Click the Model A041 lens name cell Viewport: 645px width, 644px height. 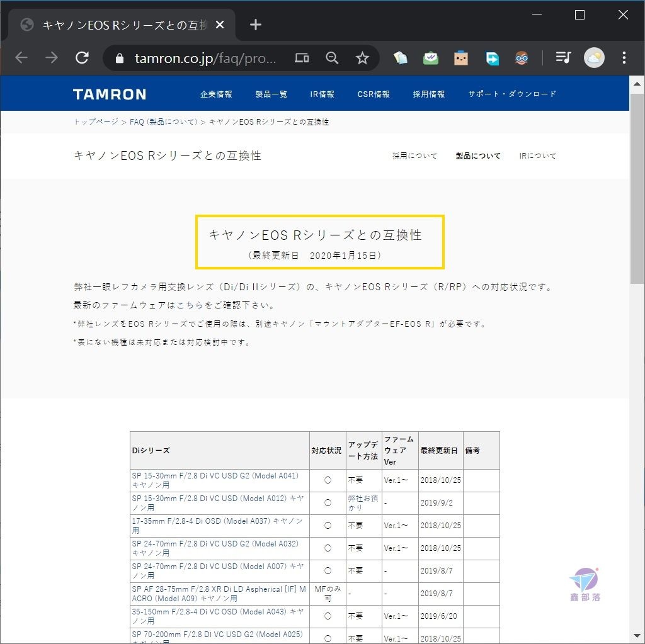(220, 480)
